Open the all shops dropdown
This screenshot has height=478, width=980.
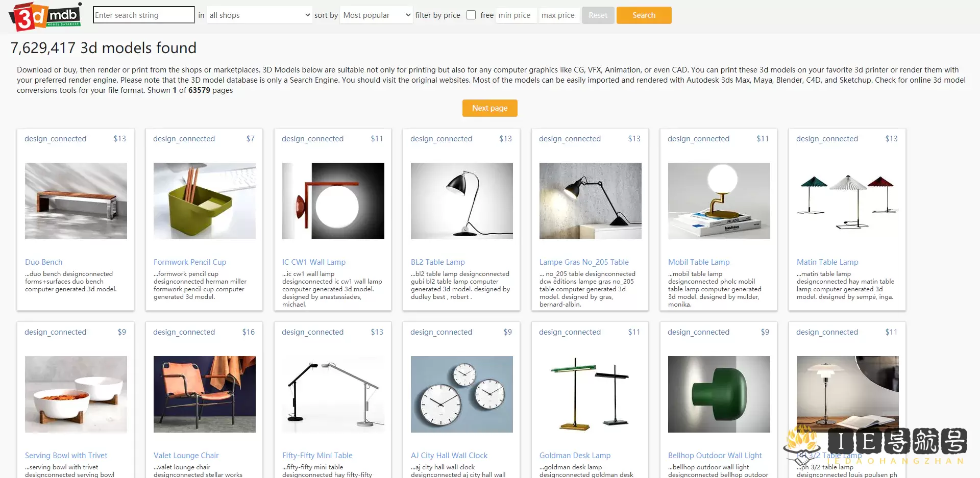[x=259, y=15]
